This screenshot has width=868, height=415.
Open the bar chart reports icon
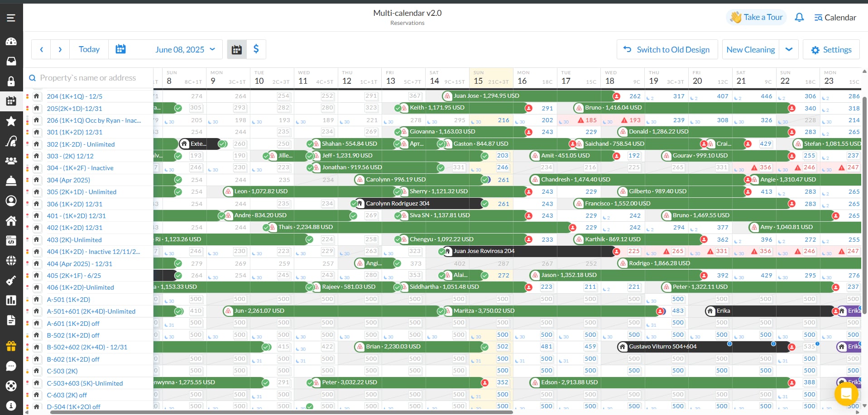11,301
